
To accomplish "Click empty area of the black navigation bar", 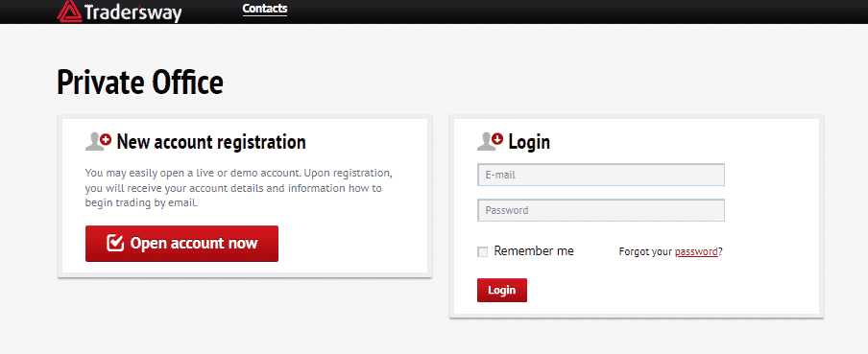I will (x=554, y=12).
